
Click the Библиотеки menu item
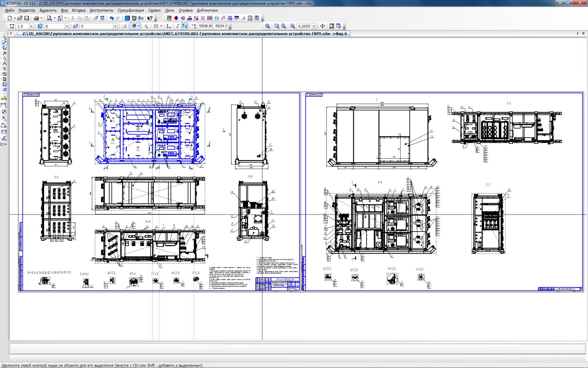tap(207, 10)
